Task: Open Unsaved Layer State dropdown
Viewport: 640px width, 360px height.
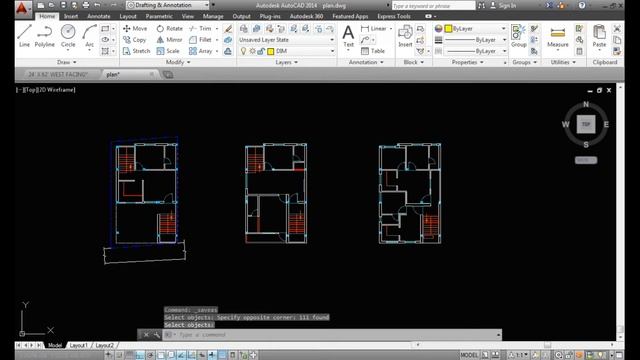Action: (x=287, y=40)
